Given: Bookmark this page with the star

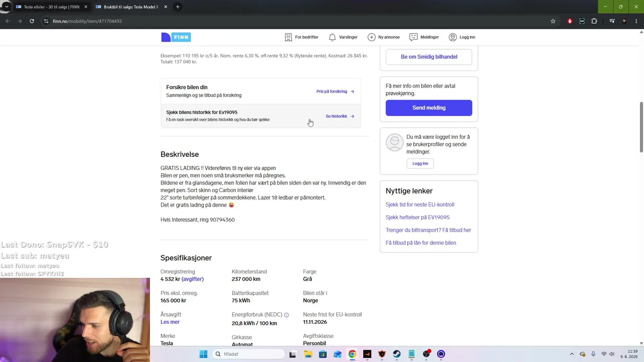Looking at the screenshot, I should [x=553, y=21].
